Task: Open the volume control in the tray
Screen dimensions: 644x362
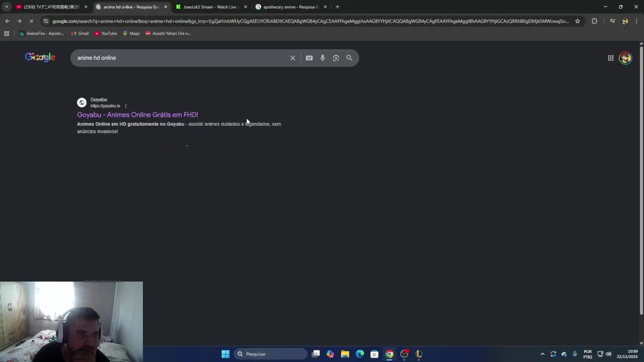Action: pyautogui.click(x=608, y=354)
